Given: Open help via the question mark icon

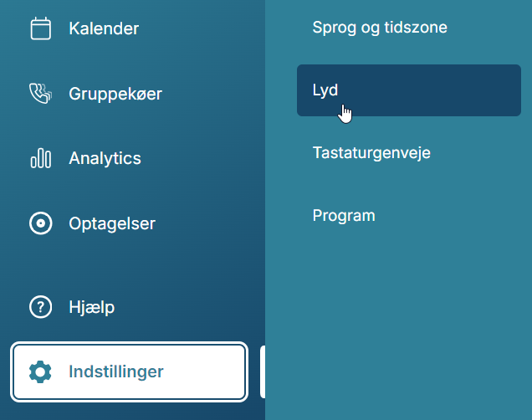Looking at the screenshot, I should point(41,307).
